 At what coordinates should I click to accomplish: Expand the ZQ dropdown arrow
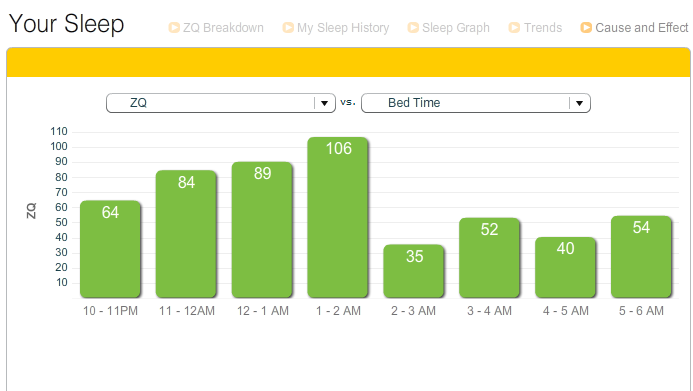[324, 103]
